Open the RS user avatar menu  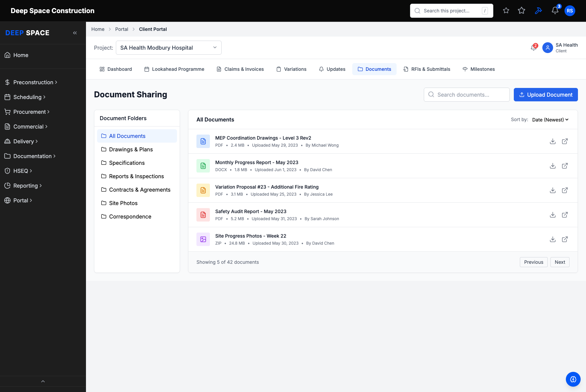click(570, 11)
